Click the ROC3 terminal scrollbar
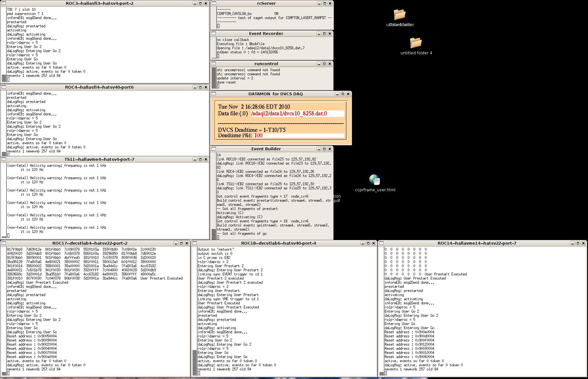The image size is (588, 379). [x=4, y=44]
